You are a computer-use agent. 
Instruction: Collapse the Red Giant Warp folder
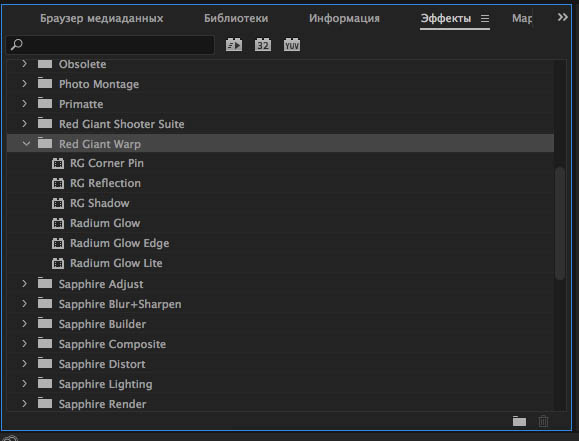click(26, 143)
